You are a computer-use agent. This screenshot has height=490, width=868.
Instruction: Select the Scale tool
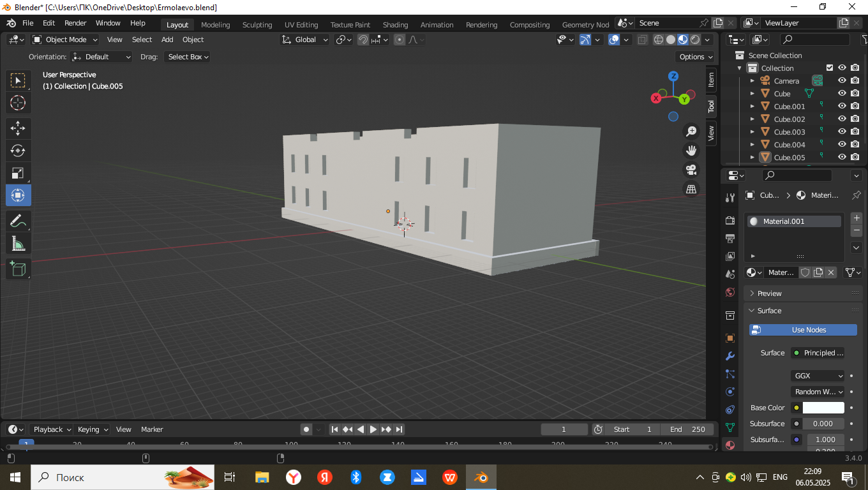tap(18, 173)
